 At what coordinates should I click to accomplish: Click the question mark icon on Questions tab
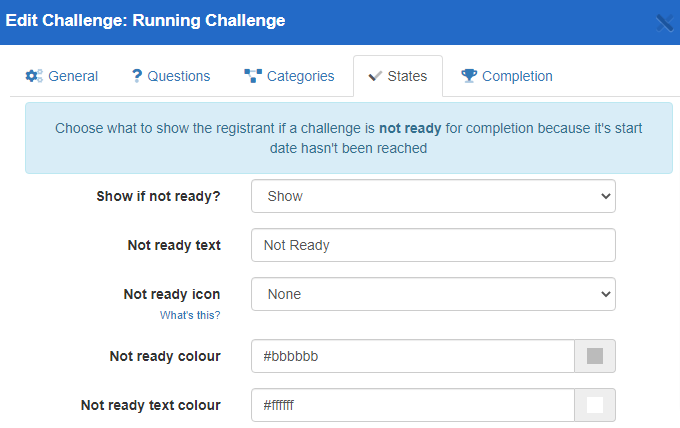click(137, 76)
